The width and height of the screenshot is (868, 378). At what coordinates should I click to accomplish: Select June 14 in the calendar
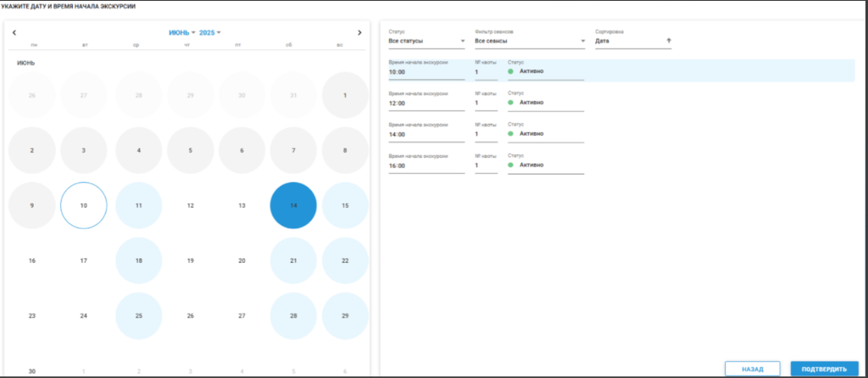tap(293, 205)
